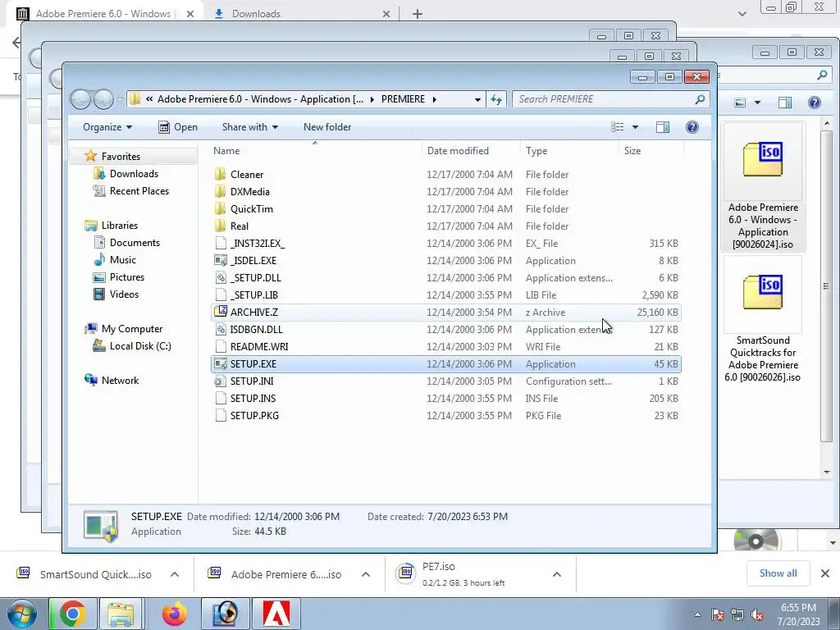
Task: Click the refresh button beside the address bar
Action: [496, 99]
